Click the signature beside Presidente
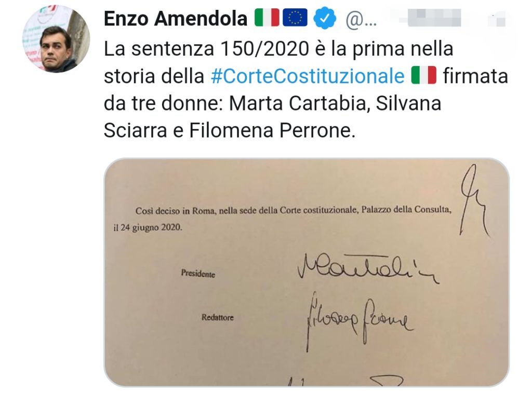This screenshot has width=532, height=393. pos(368,269)
